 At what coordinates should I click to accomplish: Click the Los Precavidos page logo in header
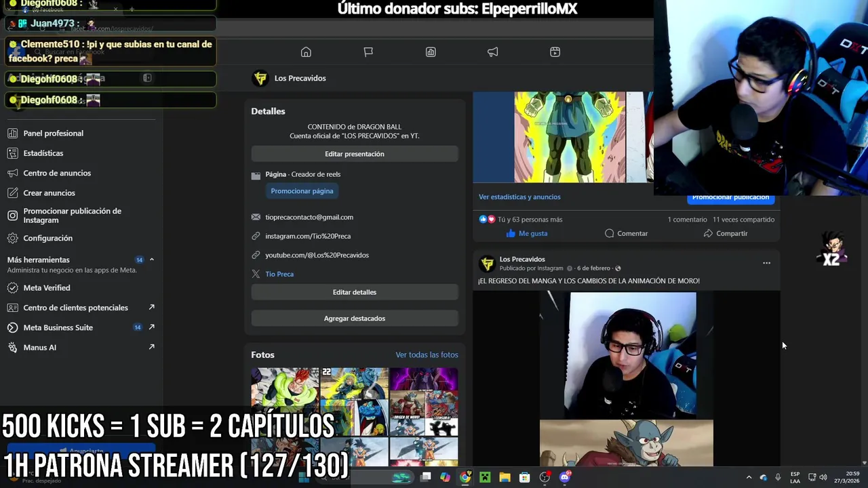(260, 79)
